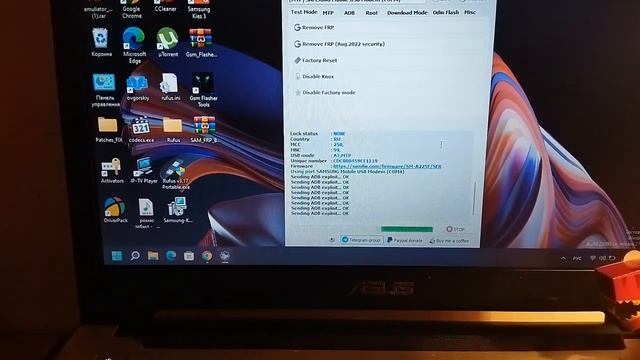The image size is (640, 360).
Task: Select the Country log line
Action: (x=316, y=139)
